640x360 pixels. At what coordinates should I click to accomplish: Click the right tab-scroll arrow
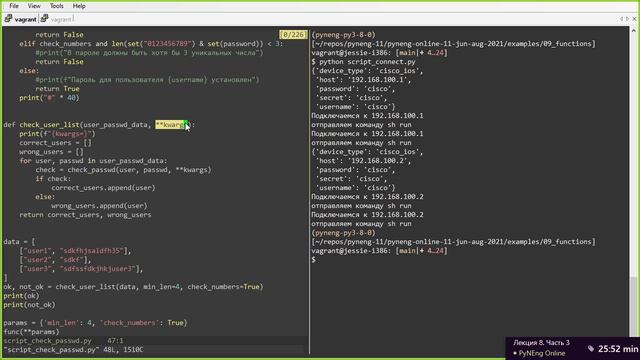(627, 19)
